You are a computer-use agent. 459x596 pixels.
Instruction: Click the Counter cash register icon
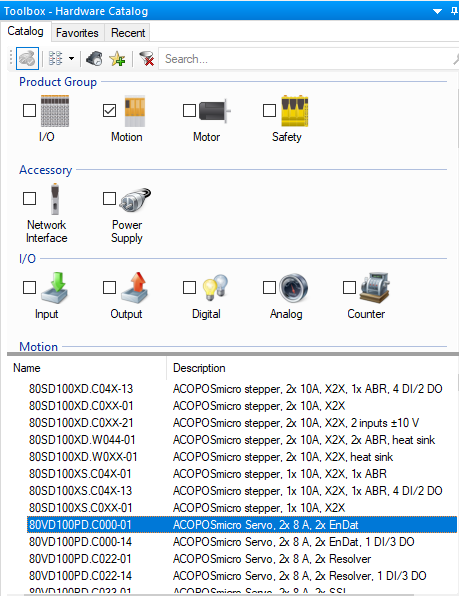374,288
